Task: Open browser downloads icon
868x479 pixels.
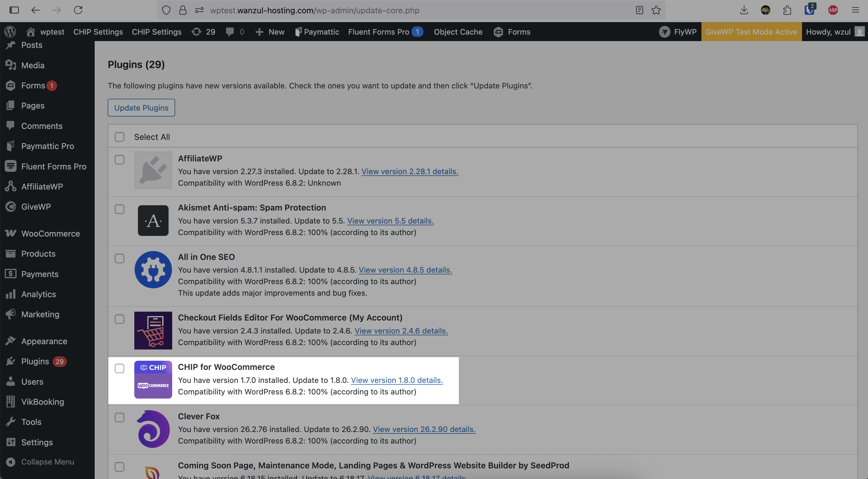Action: coord(744,10)
